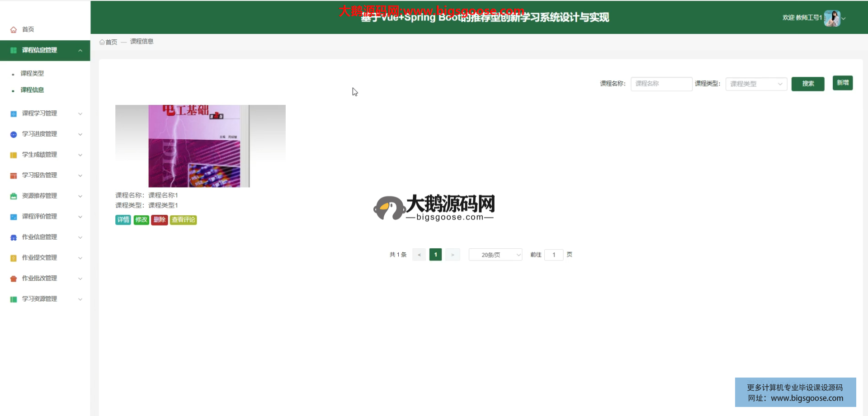
Task: Click the 资源推荐管理 sidebar icon
Action: [14, 196]
